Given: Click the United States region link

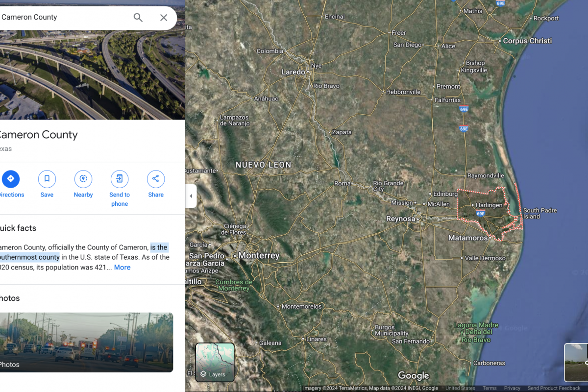Looking at the screenshot, I should [x=460, y=388].
